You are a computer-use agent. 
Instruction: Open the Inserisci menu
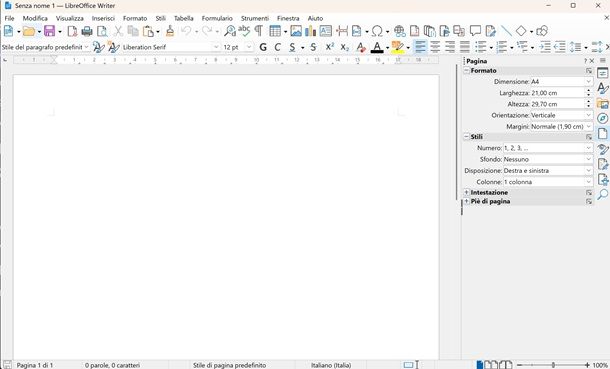103,18
